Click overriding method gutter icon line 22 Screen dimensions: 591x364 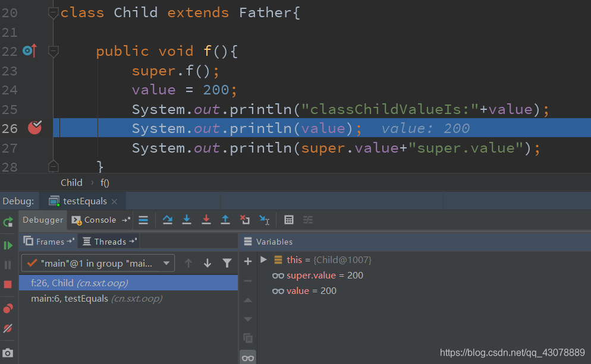(30, 50)
